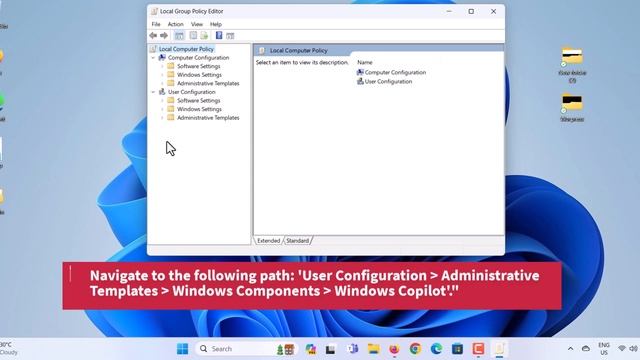The height and width of the screenshot is (360, 640).
Task: Click the Name column header
Action: [365, 62]
